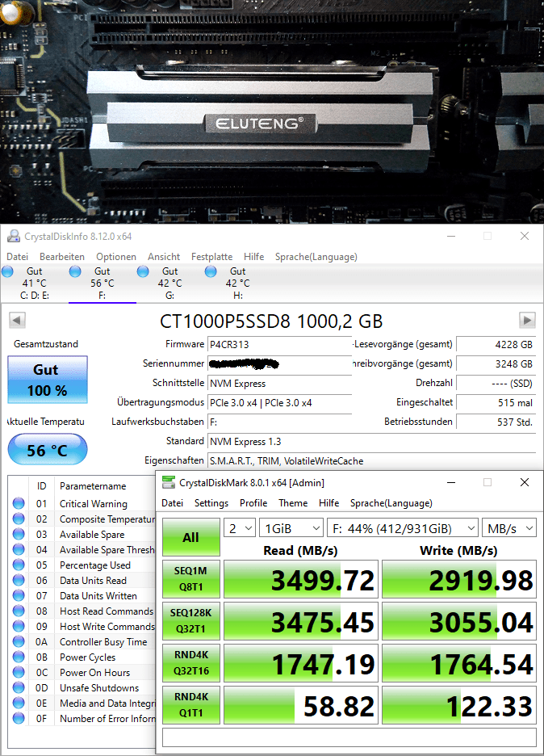This screenshot has width=544, height=756.
Task: Open Datei menu in CrystalDiskMark
Action: (173, 503)
